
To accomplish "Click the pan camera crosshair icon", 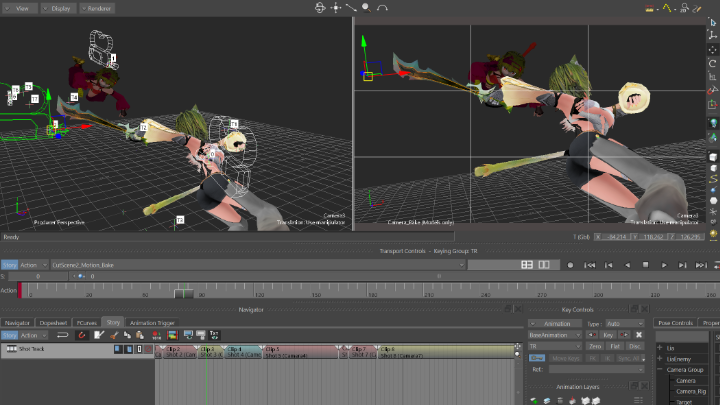I will point(336,8).
